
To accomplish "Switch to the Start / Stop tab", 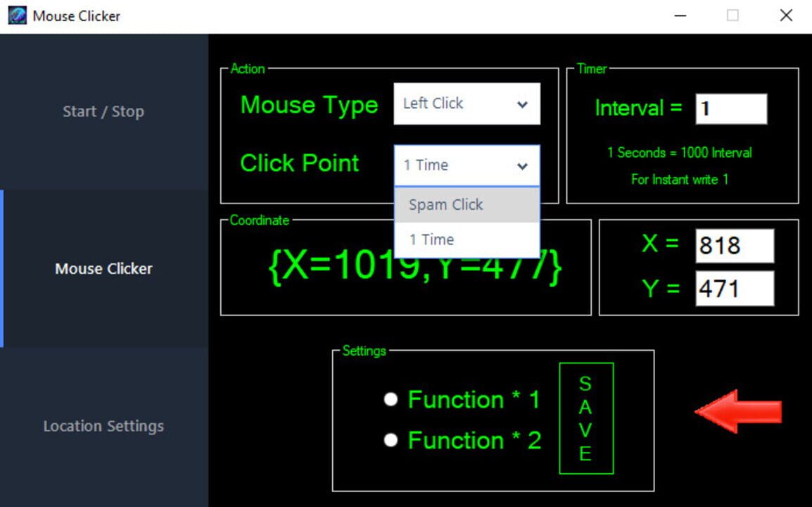I will [x=103, y=111].
